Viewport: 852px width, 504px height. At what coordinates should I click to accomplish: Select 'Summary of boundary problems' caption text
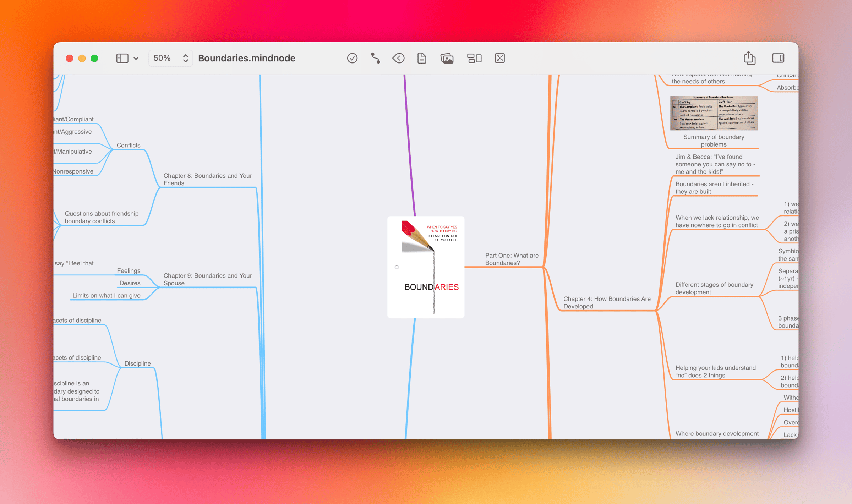point(714,141)
